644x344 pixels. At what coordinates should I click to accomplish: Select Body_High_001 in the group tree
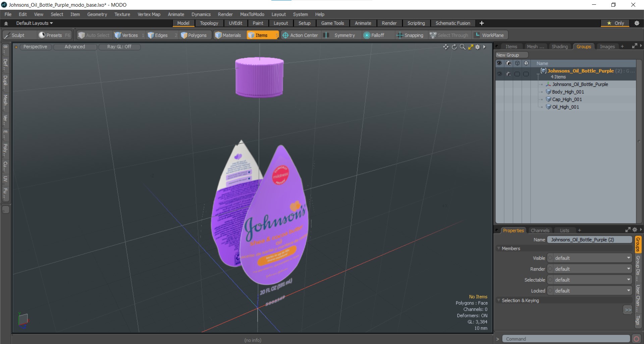click(x=568, y=92)
